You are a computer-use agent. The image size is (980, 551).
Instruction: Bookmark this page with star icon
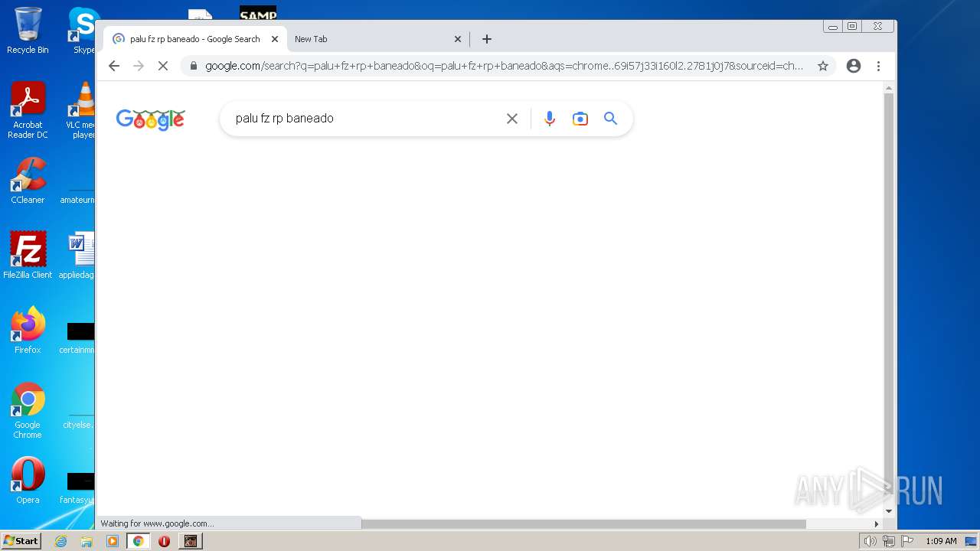click(x=823, y=66)
